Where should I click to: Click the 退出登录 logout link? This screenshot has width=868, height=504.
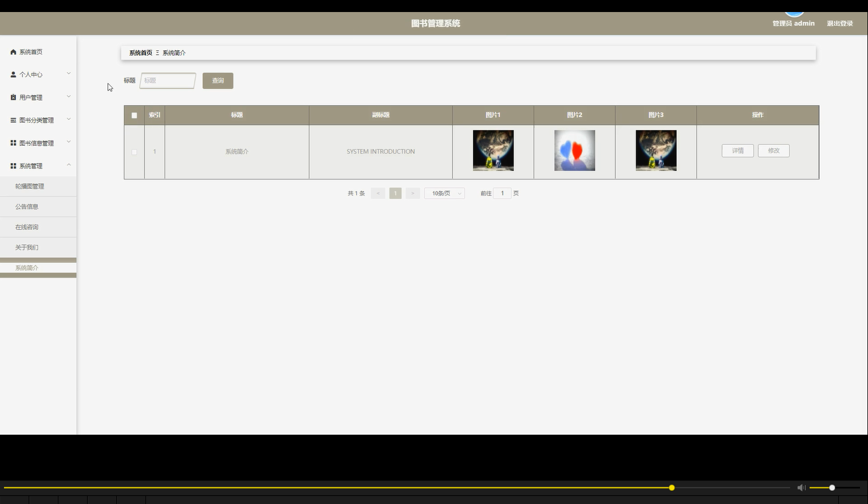tap(840, 23)
